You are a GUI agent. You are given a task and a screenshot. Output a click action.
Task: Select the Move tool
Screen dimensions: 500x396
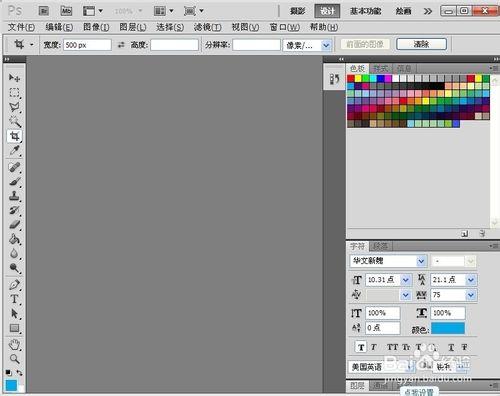pos(14,78)
